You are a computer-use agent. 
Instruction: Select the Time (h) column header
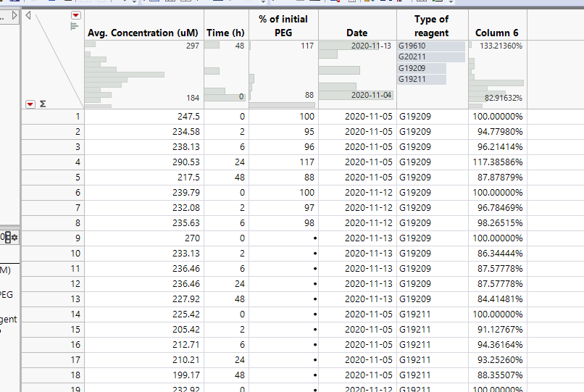click(225, 33)
